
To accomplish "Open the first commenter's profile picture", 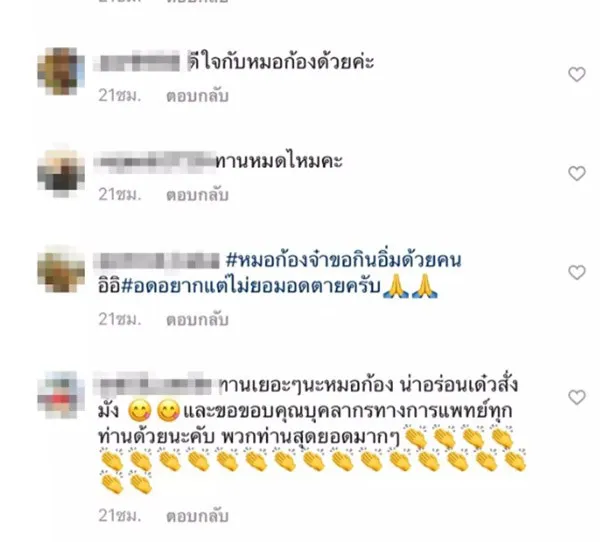I will click(61, 71).
